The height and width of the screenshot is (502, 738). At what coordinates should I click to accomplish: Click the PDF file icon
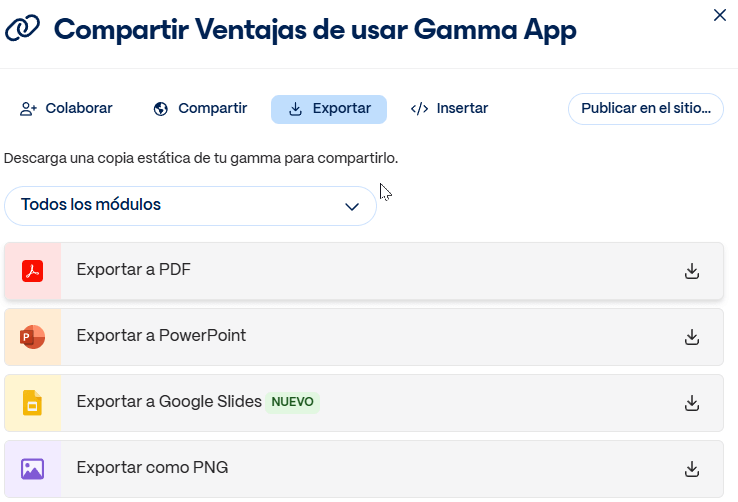pos(32,271)
